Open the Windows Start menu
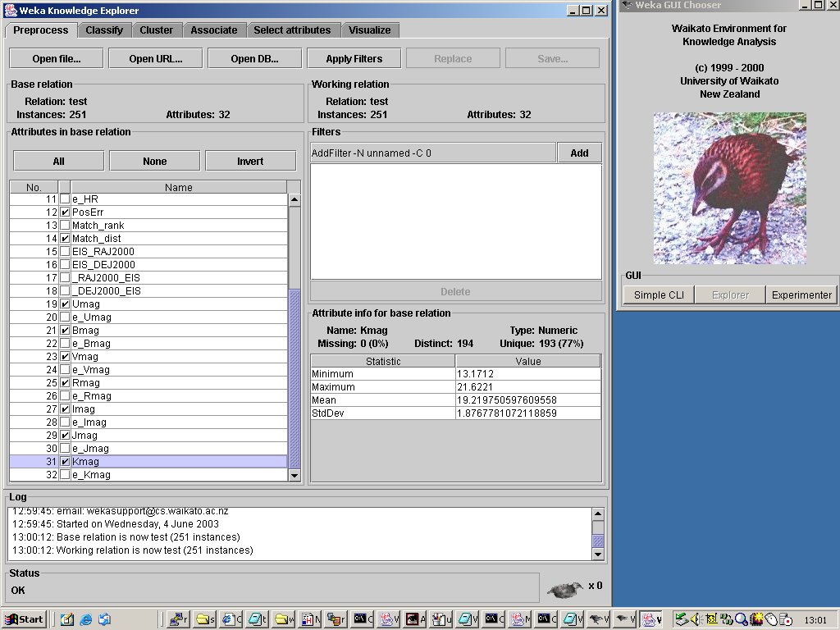 (x=24, y=619)
